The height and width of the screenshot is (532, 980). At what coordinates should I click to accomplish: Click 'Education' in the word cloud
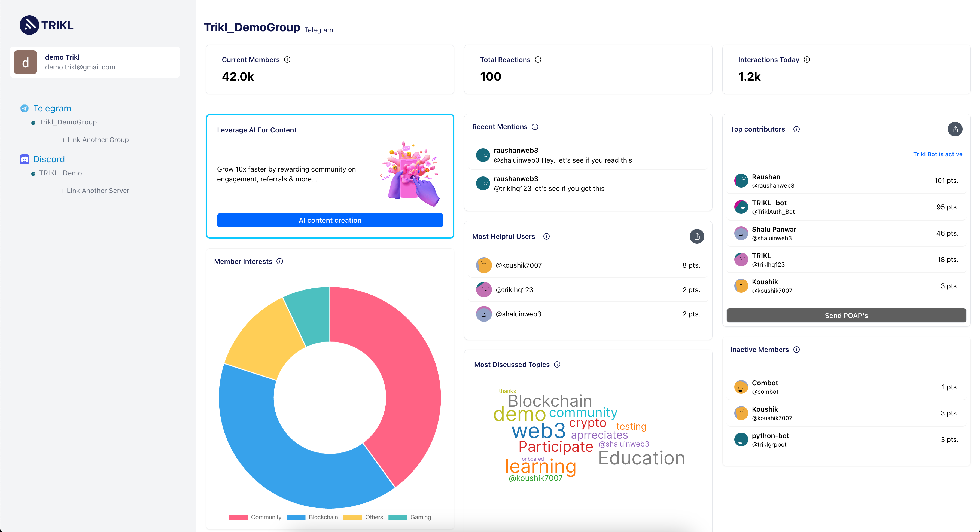(x=641, y=458)
